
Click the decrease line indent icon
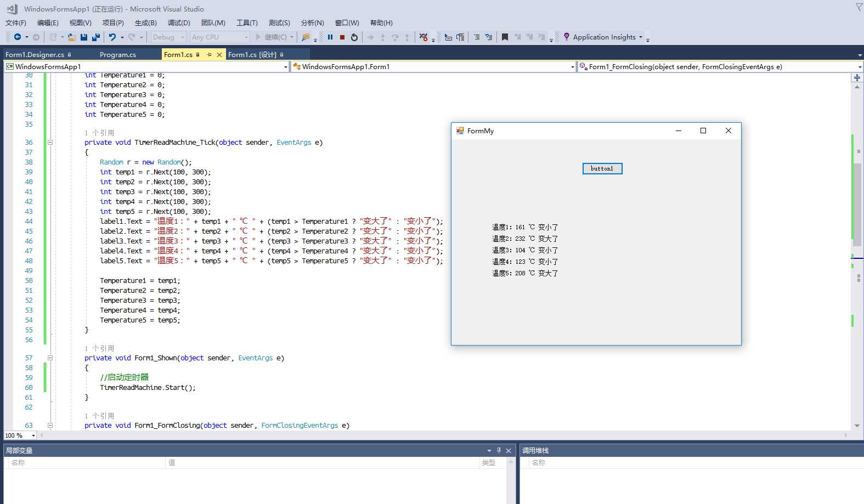[448, 37]
